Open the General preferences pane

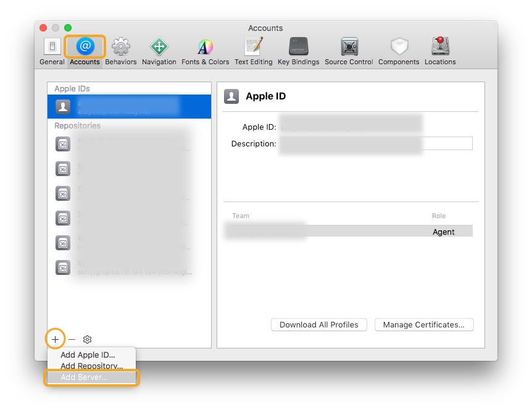tap(52, 51)
